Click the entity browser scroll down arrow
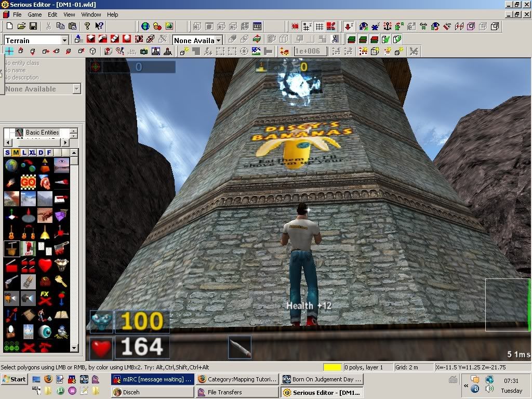The height and width of the screenshot is (399, 532). pos(74,348)
